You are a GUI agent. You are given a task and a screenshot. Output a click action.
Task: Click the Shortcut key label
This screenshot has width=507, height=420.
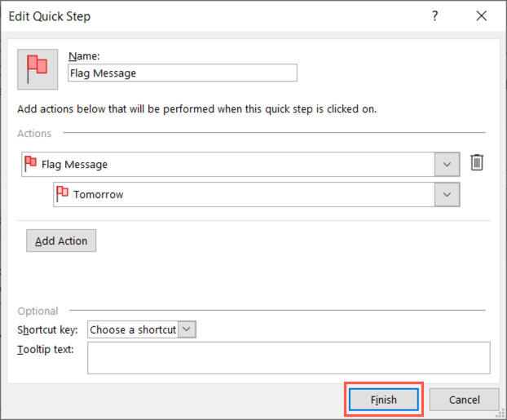point(47,330)
